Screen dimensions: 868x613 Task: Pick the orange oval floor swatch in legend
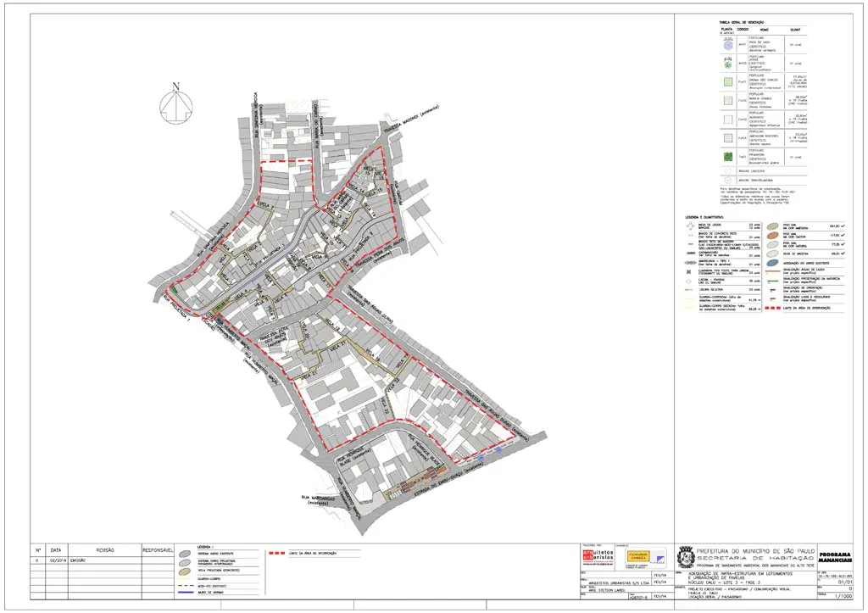point(774,236)
